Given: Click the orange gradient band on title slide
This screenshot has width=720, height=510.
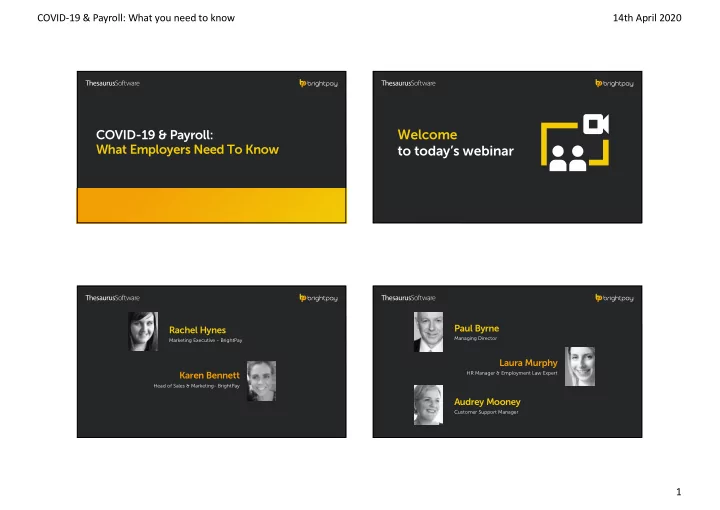Looking at the screenshot, I should (211, 205).
